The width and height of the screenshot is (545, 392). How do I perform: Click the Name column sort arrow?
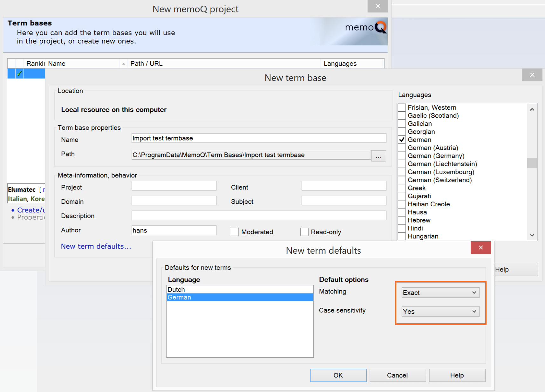(124, 64)
